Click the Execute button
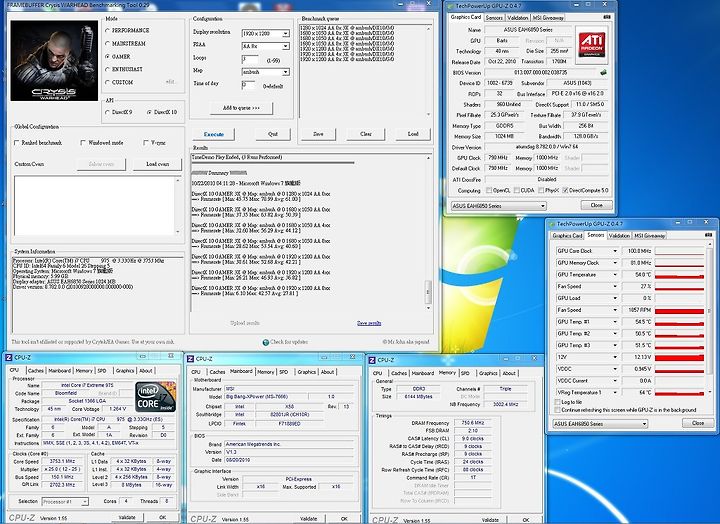This screenshot has width=720, height=524. coord(214,134)
